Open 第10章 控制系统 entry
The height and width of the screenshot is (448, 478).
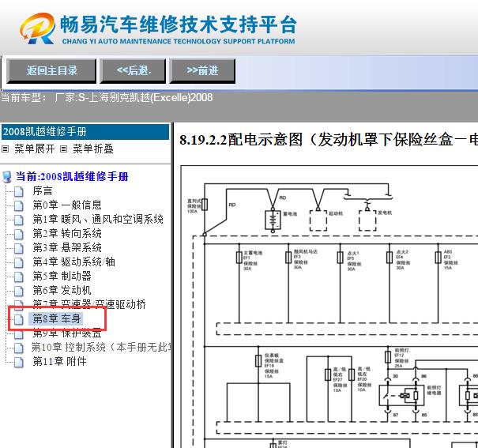coord(101,347)
